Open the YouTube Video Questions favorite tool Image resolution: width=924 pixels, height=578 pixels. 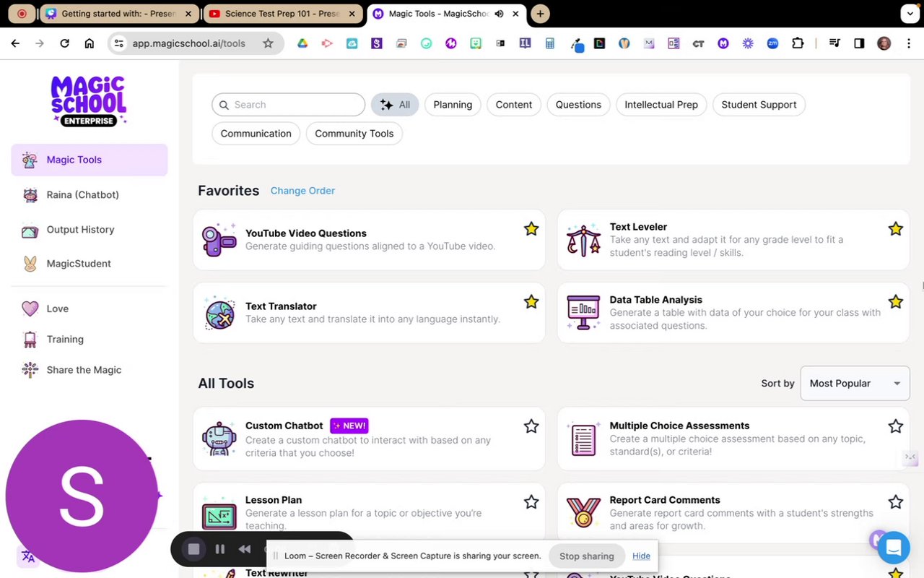pyautogui.click(x=369, y=240)
